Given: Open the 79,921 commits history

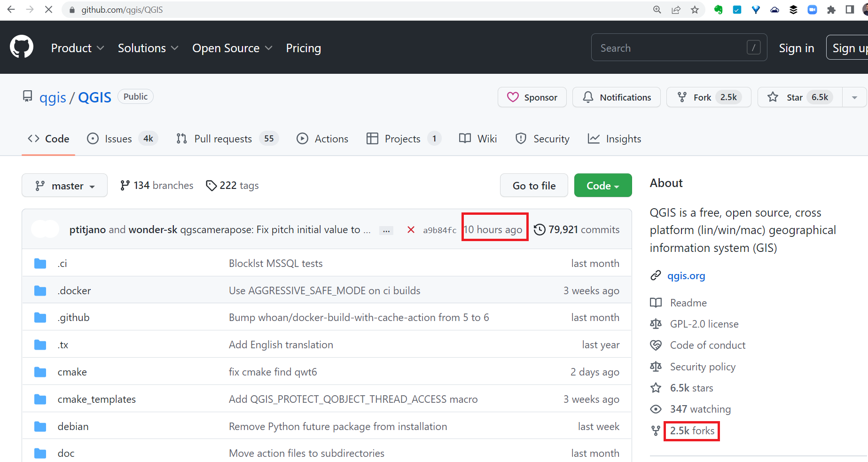Looking at the screenshot, I should pos(577,229).
